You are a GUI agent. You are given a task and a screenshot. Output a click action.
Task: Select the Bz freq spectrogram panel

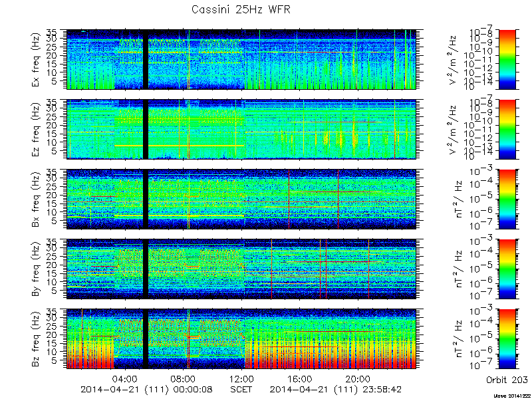(241, 339)
